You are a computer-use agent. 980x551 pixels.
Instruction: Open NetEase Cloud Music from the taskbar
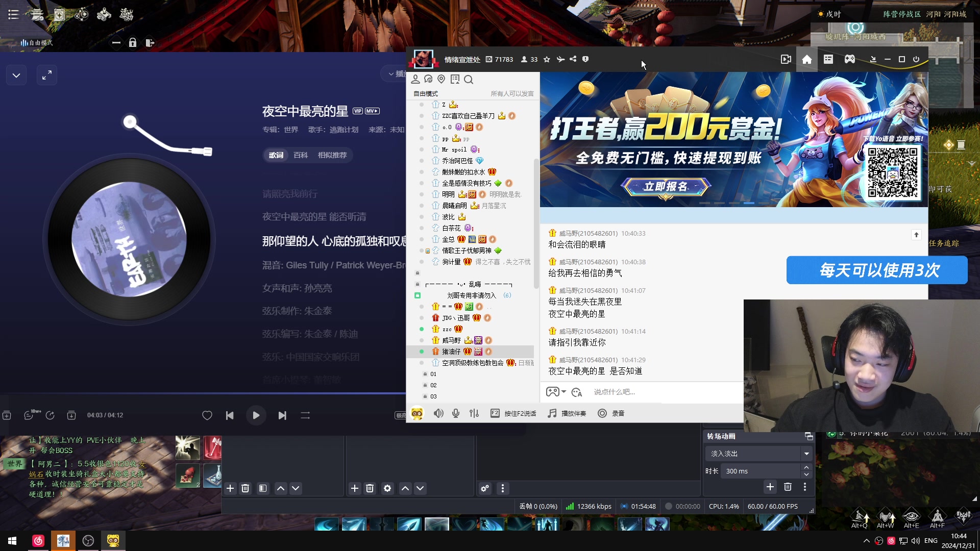click(x=38, y=541)
